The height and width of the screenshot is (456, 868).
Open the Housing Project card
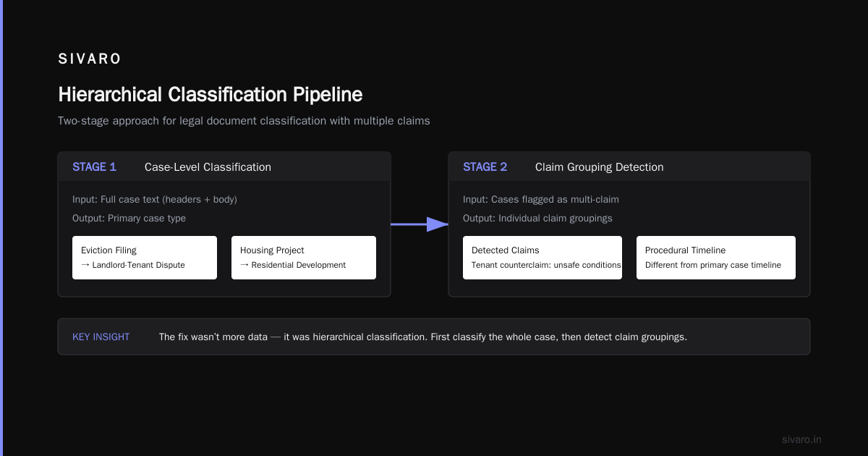click(x=304, y=258)
